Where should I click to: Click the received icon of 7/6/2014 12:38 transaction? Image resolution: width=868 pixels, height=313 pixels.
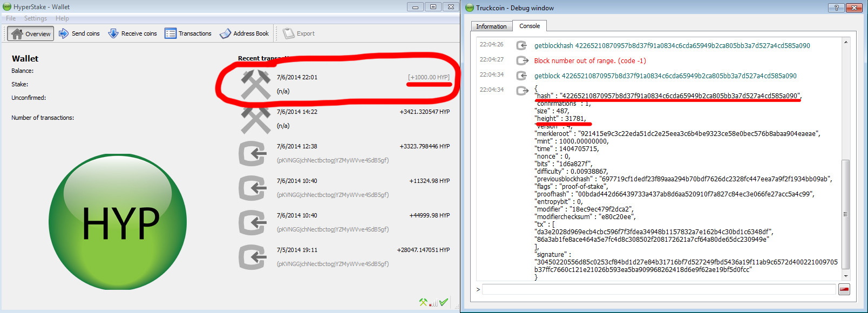point(253,154)
